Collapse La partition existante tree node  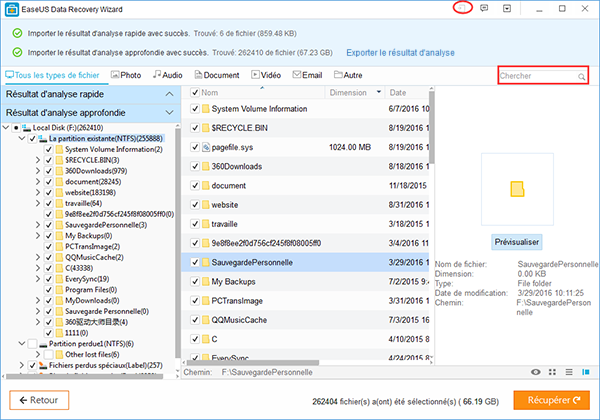click(22, 138)
